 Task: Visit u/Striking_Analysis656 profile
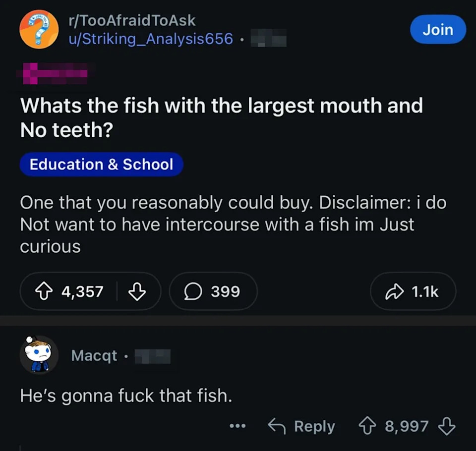[150, 39]
